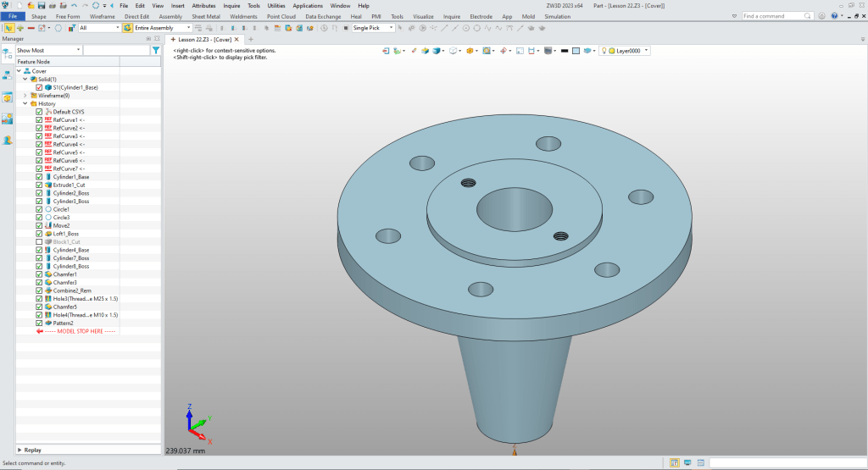Toggle the Extrude1_Cut checkbox off
Screen dimensions: 868x470
(x=39, y=185)
